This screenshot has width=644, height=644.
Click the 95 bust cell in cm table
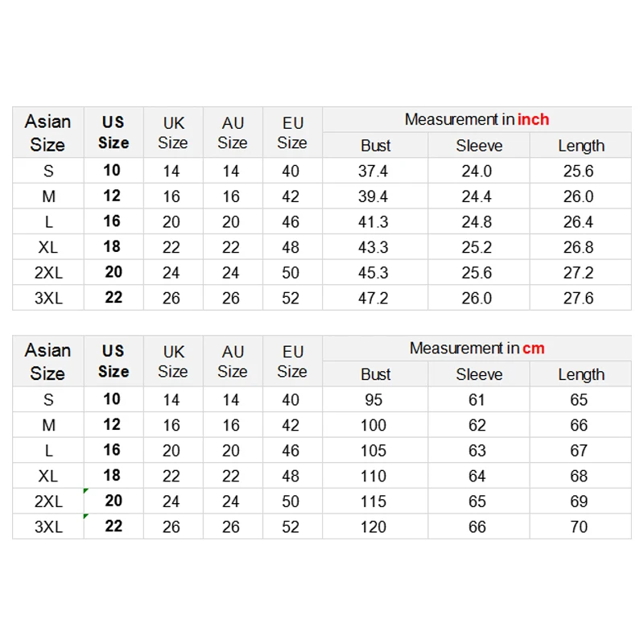click(x=374, y=400)
